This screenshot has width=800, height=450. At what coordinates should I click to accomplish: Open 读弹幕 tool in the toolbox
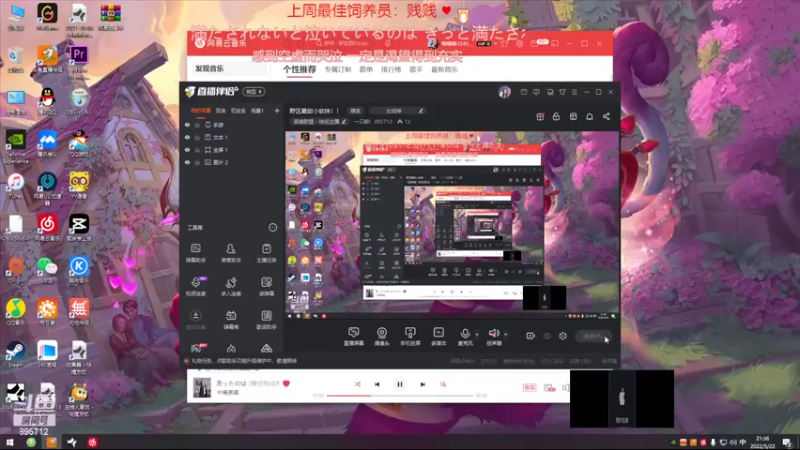266,286
